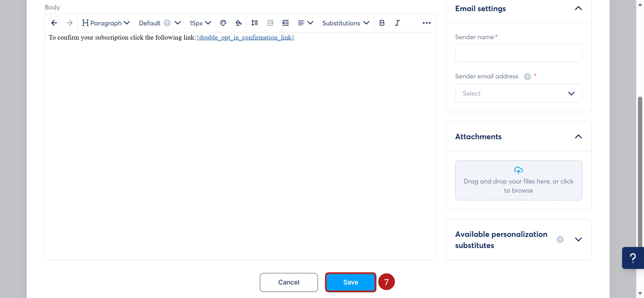Click the Save button
Screen dimensions: 644x298
pyautogui.click(x=351, y=282)
